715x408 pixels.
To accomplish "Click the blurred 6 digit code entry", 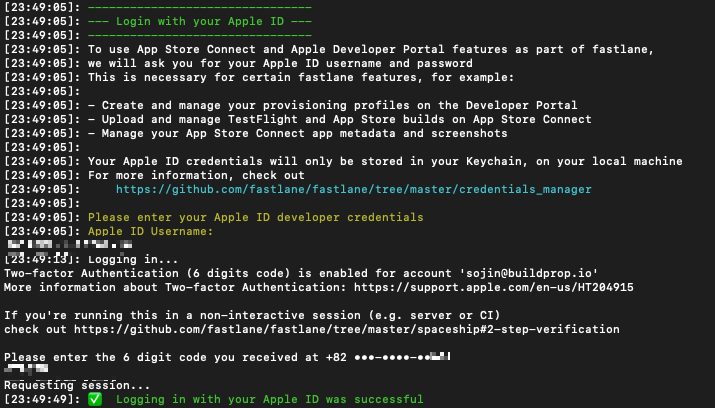I will 27,368.
